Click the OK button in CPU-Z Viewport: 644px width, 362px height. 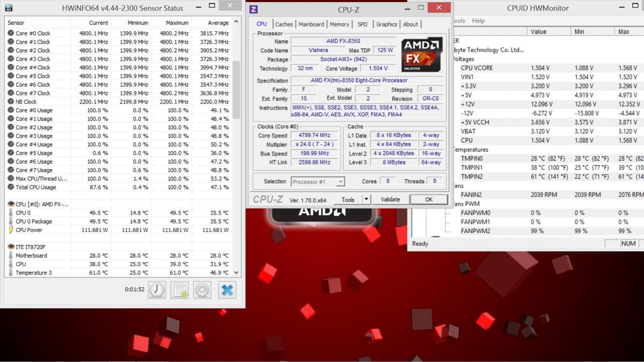point(429,199)
